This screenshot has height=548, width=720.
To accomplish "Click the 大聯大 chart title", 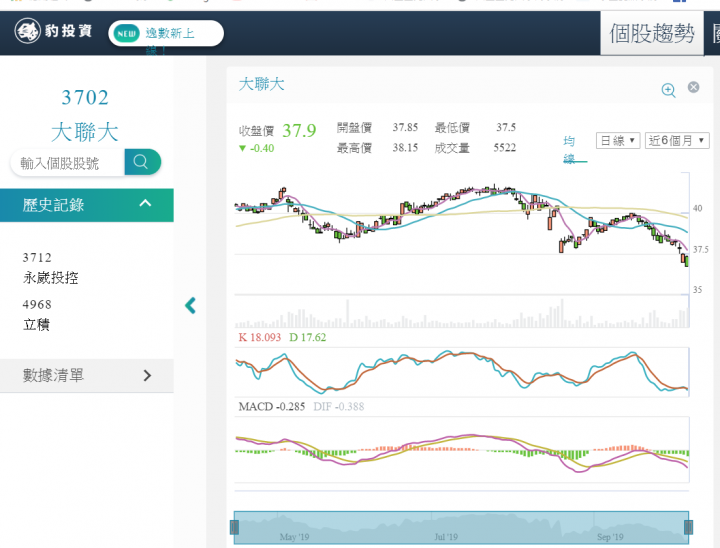I will point(261,84).
